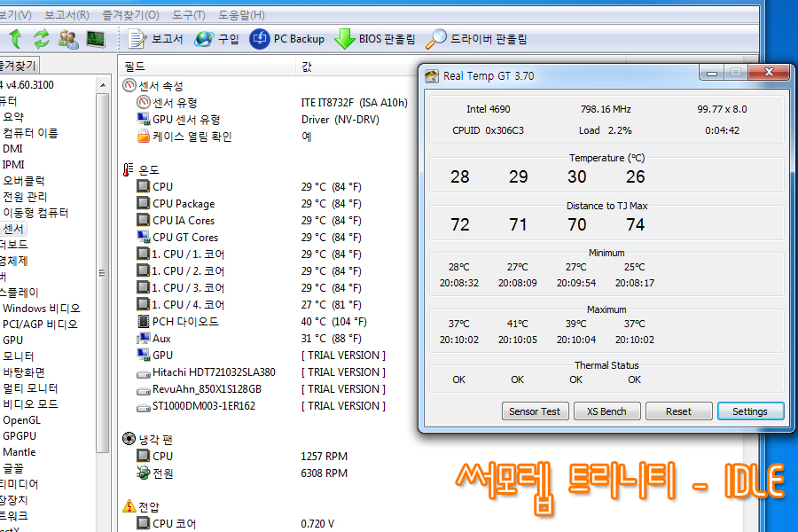Click the sidebar vertical scrollbar thumb

[x=103, y=272]
